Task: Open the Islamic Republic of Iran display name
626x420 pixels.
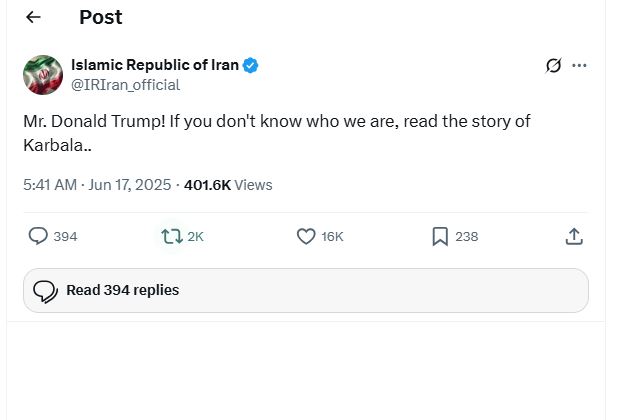Action: (155, 65)
